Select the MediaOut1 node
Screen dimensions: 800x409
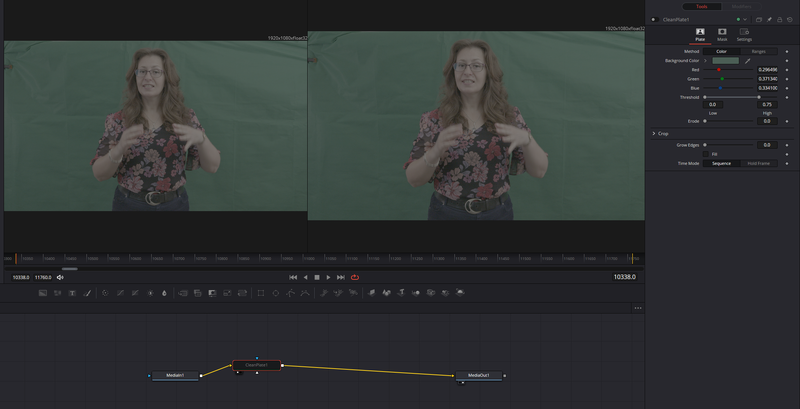click(x=479, y=376)
